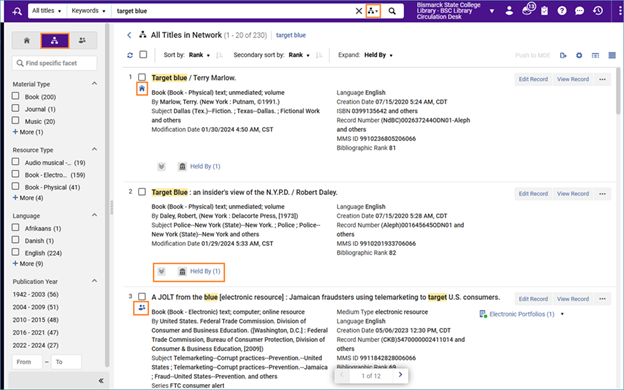The width and height of the screenshot is (624, 390).
Task: Expand record 1 details with double-chevron
Action: coord(161,166)
